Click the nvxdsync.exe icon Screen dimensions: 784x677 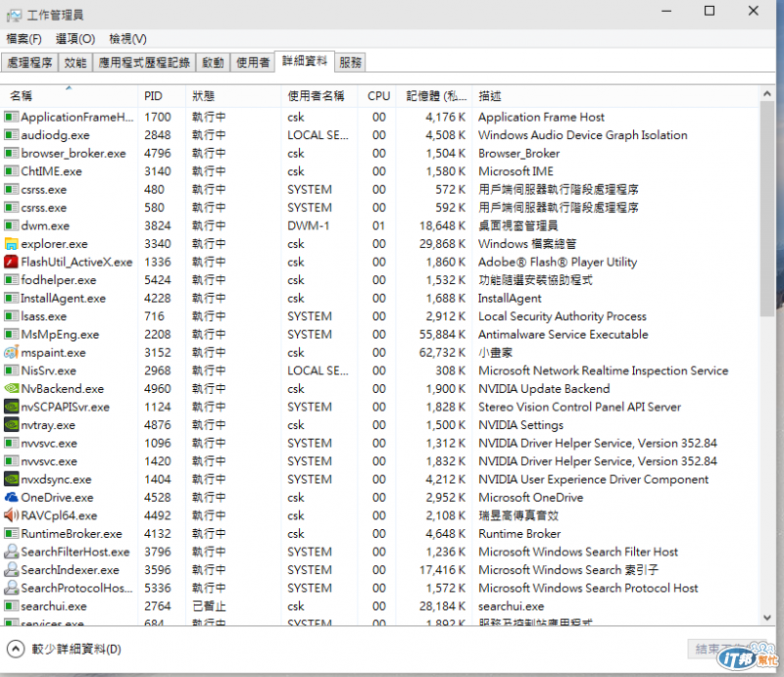[x=11, y=479]
